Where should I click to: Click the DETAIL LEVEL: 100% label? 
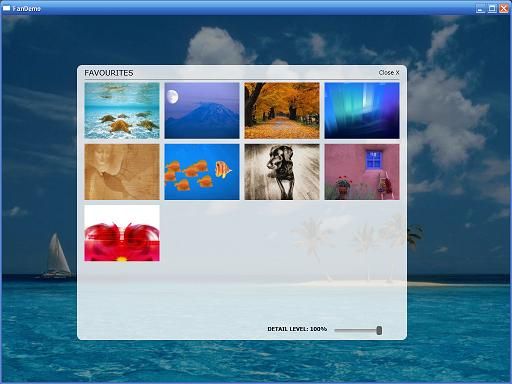click(297, 329)
